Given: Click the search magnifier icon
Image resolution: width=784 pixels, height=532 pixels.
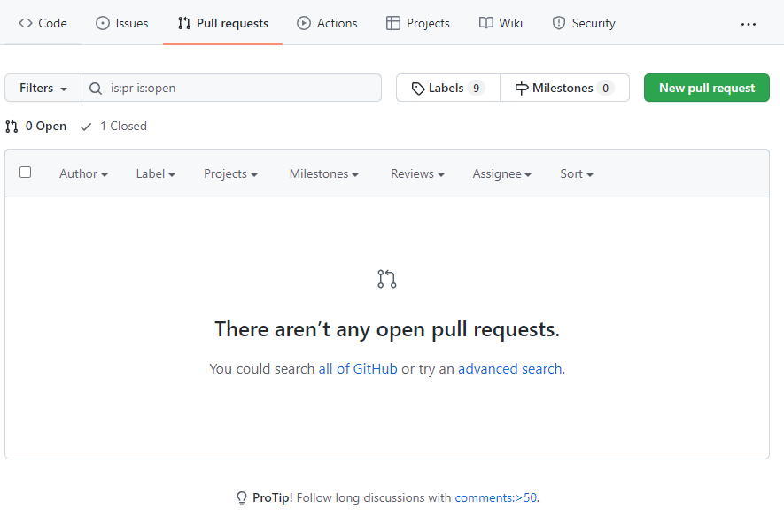Looking at the screenshot, I should point(96,89).
